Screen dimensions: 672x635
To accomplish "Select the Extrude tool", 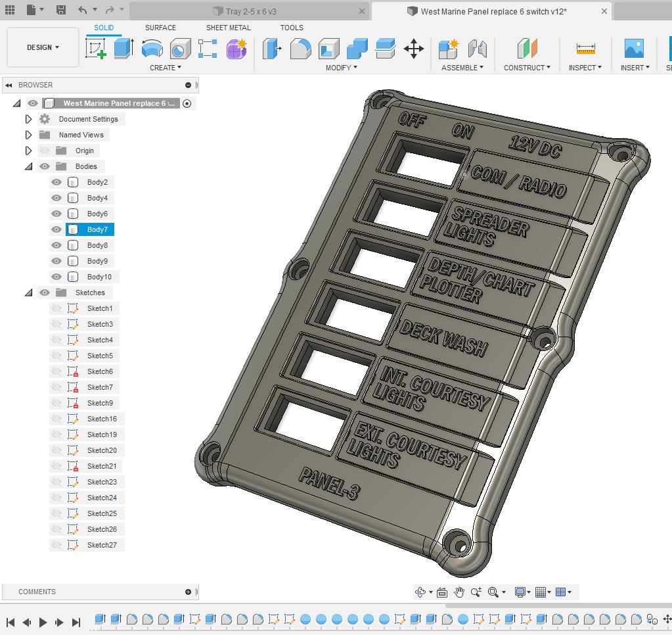I will [124, 49].
